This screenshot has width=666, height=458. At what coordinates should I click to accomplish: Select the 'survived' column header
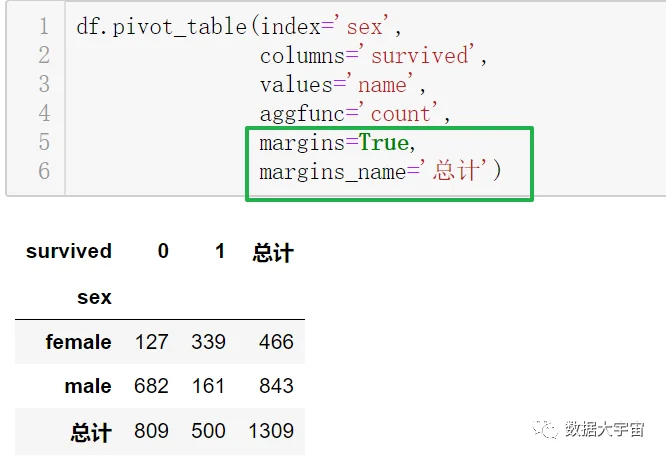coord(69,251)
